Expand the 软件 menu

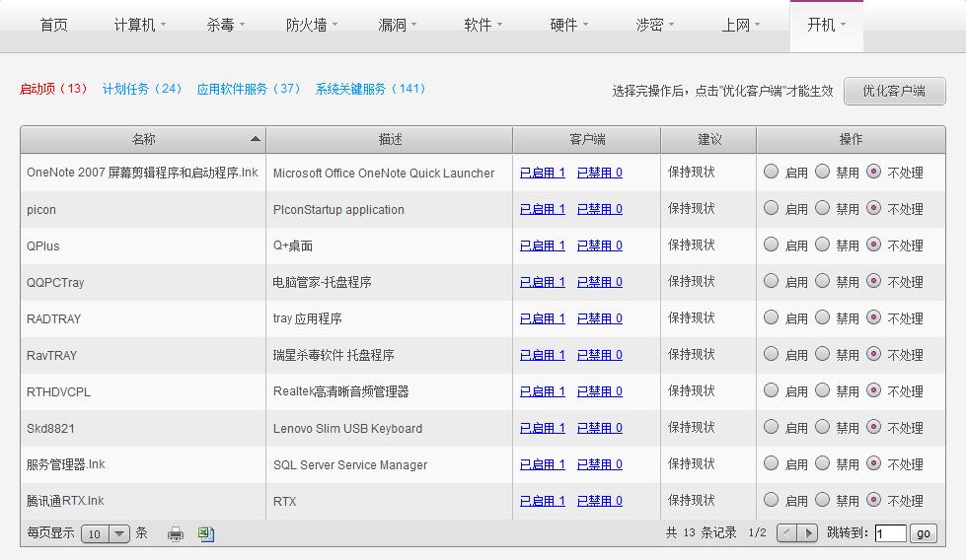point(483,25)
